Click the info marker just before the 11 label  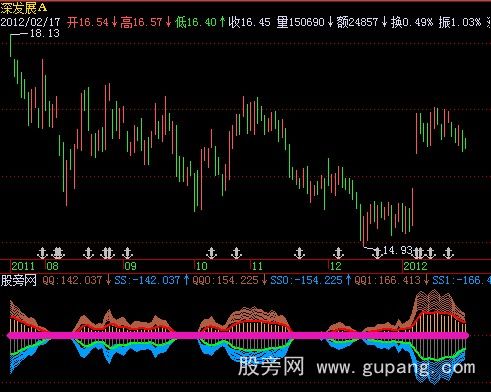coord(236,253)
